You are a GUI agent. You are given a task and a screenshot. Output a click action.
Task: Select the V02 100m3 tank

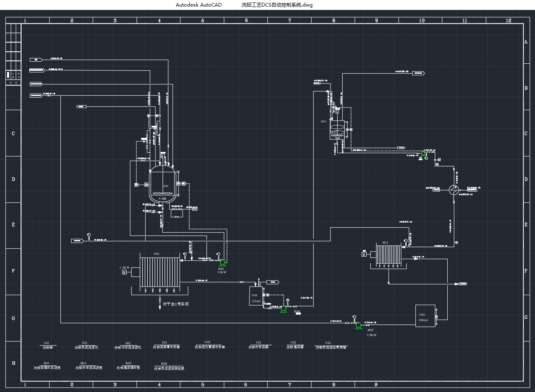[425, 316]
